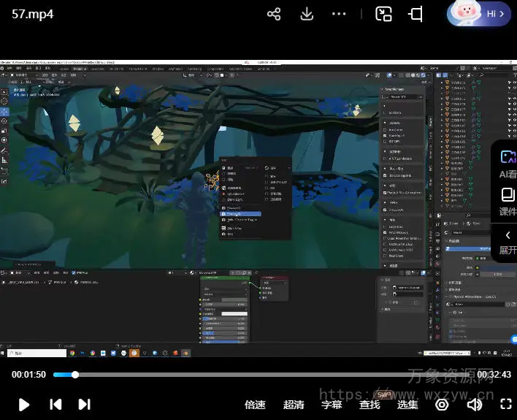Skip to the next video
This screenshot has width=517, height=420.
tap(84, 404)
